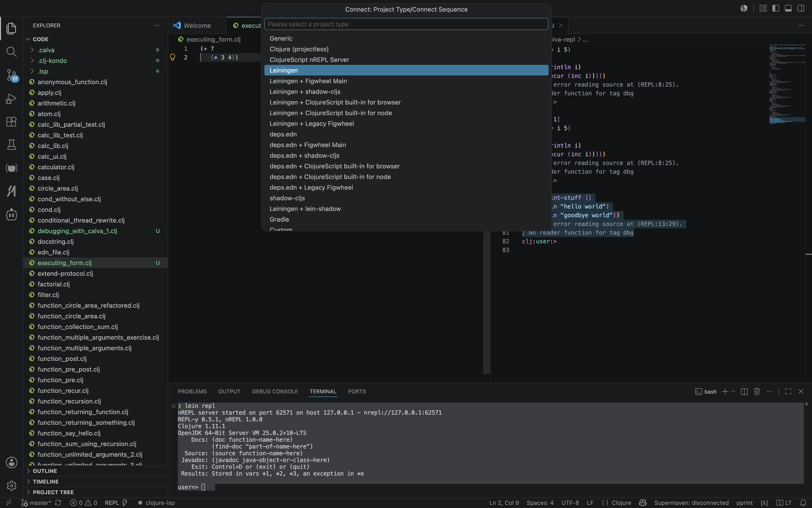Screen dimensions: 812x508
Task: Select deps.edn project type
Action: click(x=406, y=134)
